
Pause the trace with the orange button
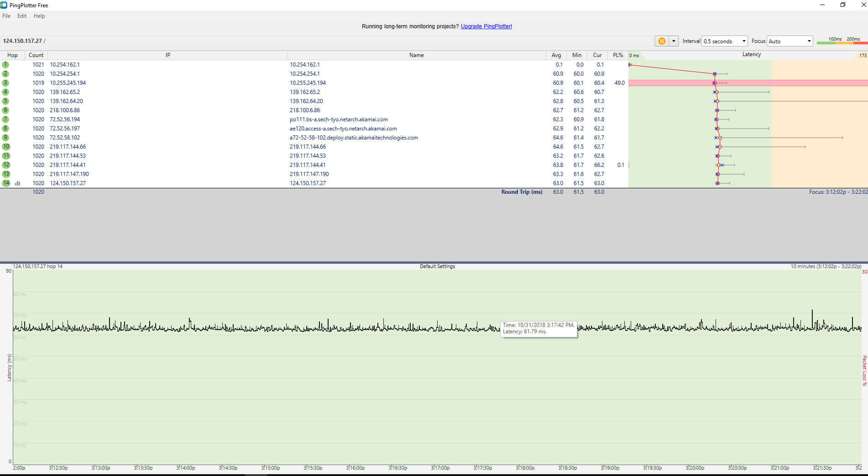[662, 41]
